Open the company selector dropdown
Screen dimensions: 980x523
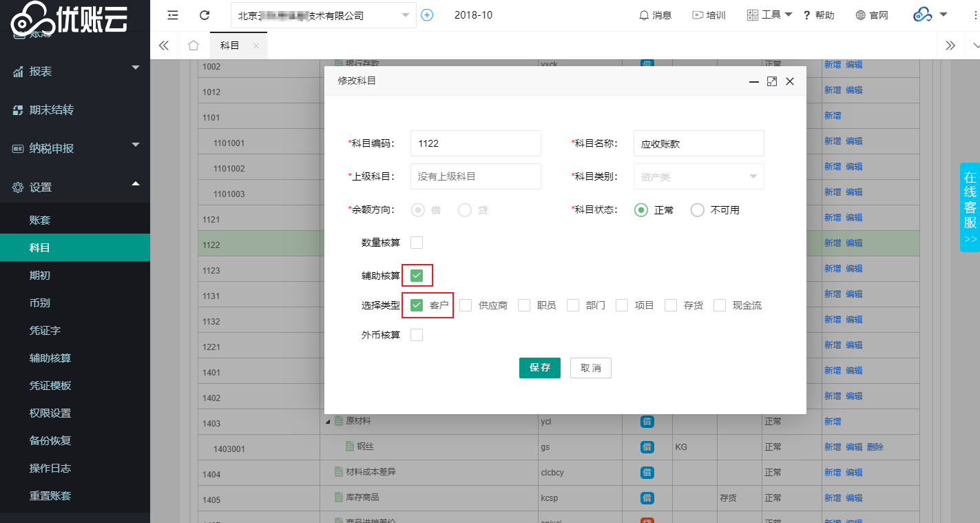click(x=324, y=15)
